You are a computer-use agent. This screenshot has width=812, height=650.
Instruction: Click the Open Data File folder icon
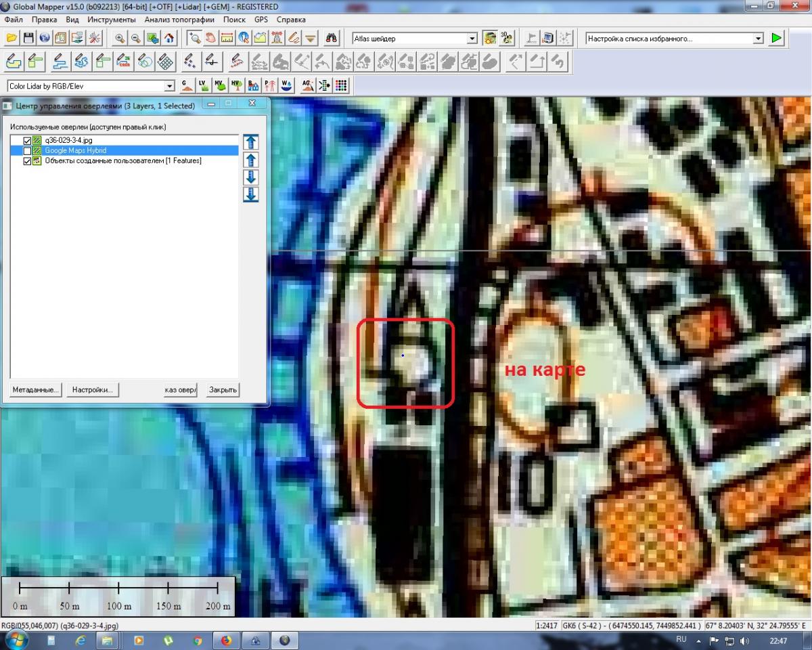[12, 38]
